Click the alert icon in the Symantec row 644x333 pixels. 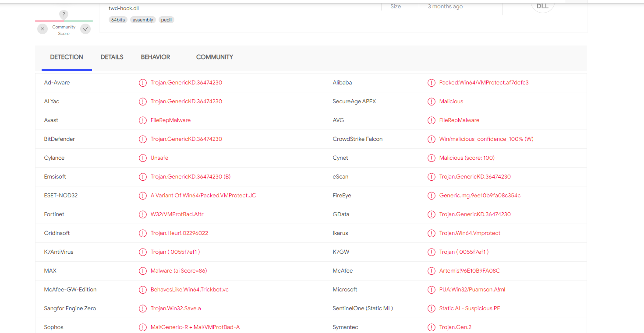point(432,327)
